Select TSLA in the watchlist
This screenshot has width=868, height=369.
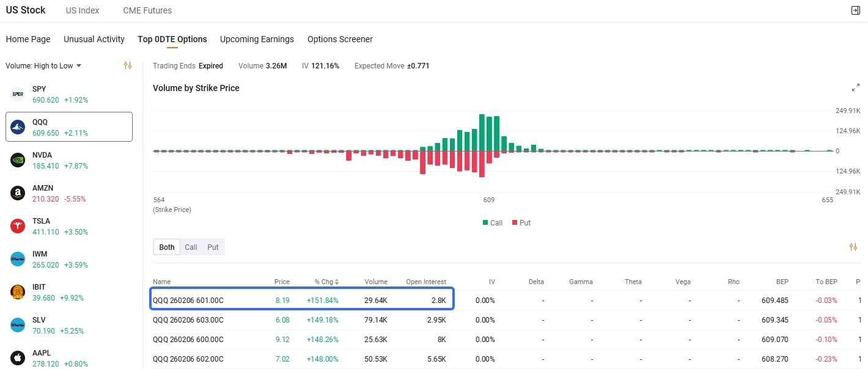click(69, 226)
